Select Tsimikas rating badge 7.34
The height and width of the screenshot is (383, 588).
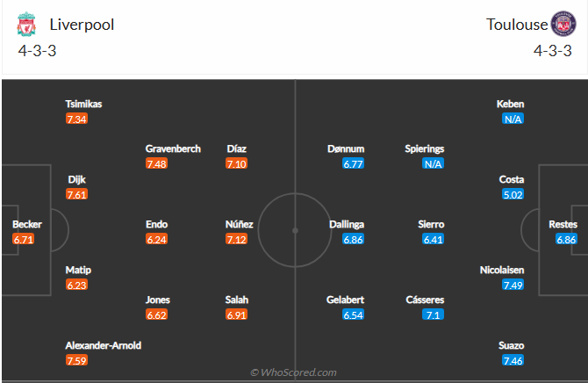tap(76, 119)
